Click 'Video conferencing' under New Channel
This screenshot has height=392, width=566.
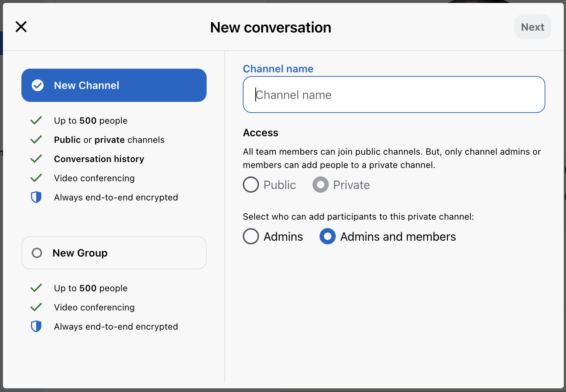[94, 178]
